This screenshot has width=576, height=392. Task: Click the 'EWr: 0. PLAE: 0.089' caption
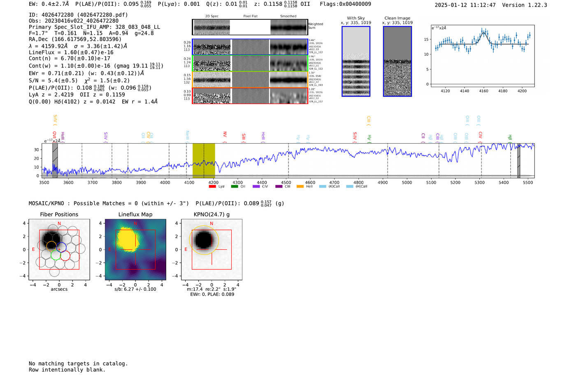point(212,295)
